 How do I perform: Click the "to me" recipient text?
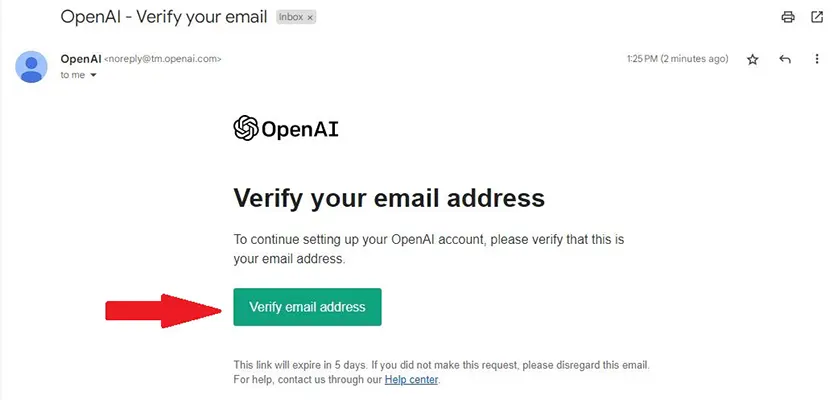pos(73,76)
